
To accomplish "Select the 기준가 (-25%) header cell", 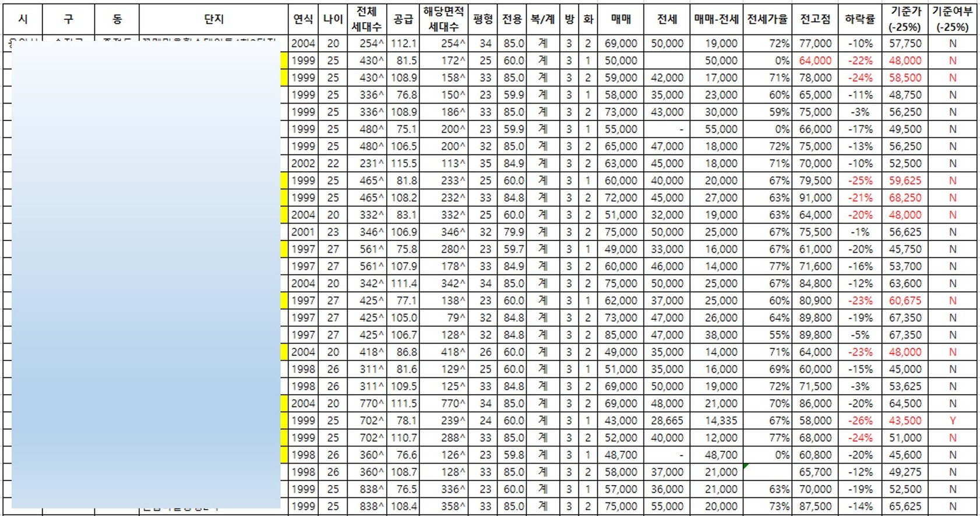I will point(905,19).
